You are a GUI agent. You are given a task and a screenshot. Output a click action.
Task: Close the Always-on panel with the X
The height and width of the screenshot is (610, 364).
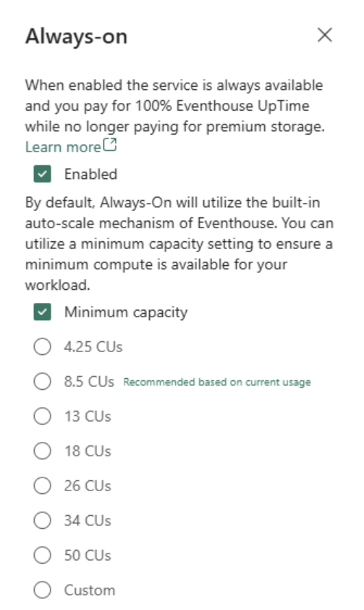325,35
